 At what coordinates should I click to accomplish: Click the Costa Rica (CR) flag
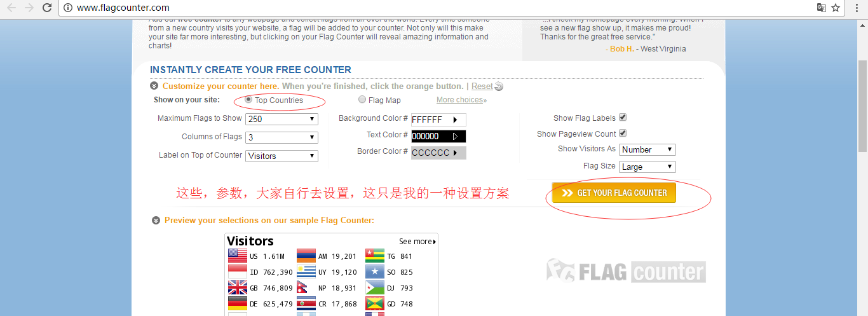(x=306, y=304)
